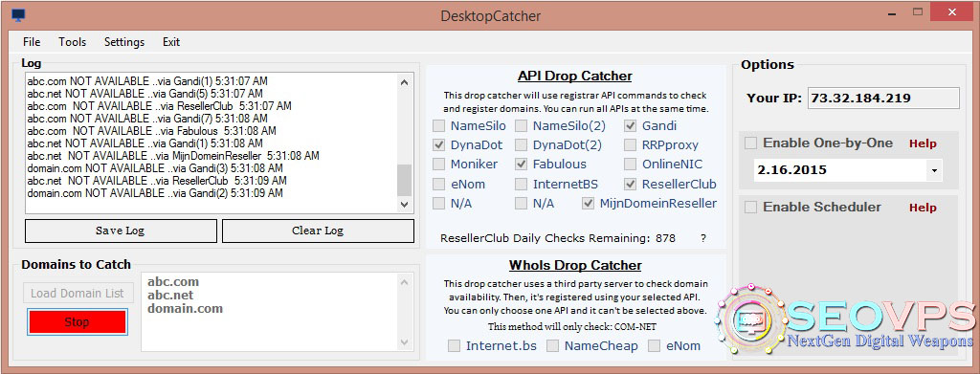This screenshot has height=374, width=980.
Task: Click log line 'domain.com NOT AVAILABLE ..via Gandi(2)'
Action: point(155,193)
